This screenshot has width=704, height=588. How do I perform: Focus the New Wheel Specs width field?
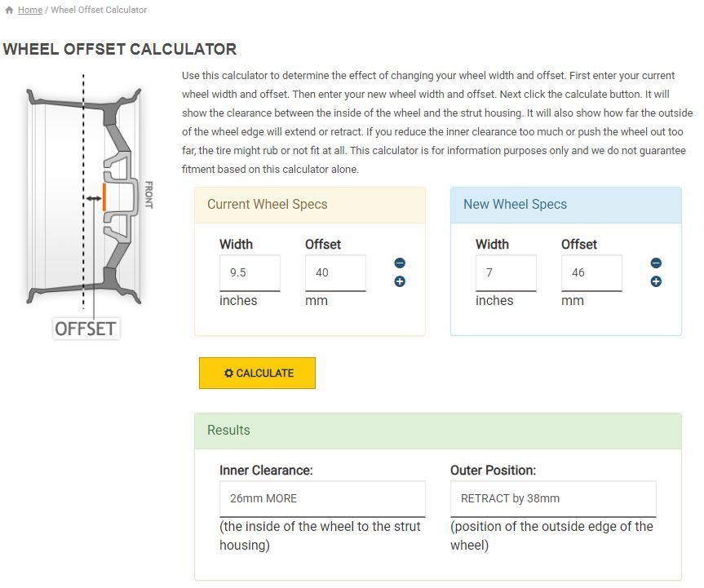pos(506,273)
